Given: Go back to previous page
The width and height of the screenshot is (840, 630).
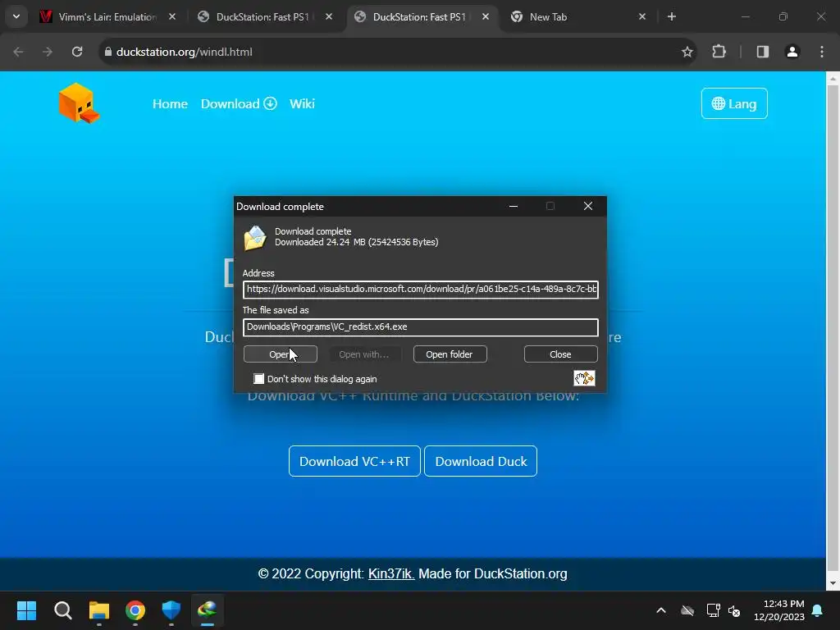Looking at the screenshot, I should click(18, 52).
